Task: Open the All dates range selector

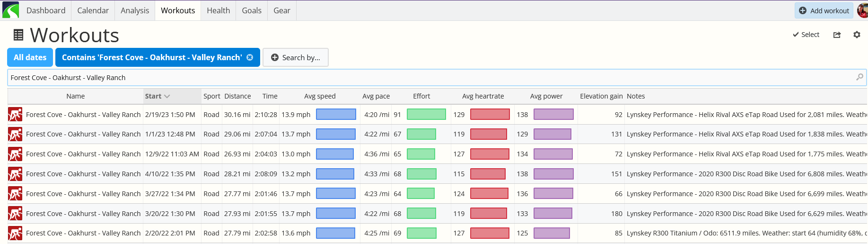Action: tap(30, 57)
